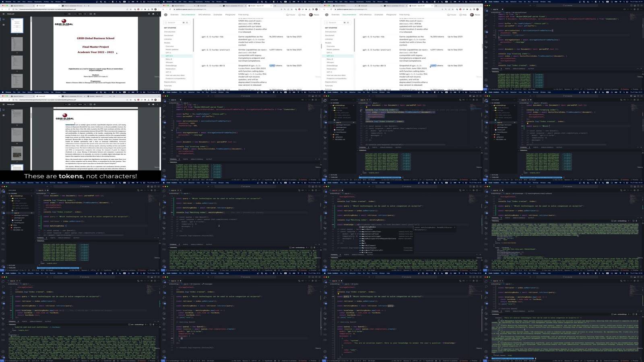Print the PDF from the title-page viewer toolbar

[153, 14]
